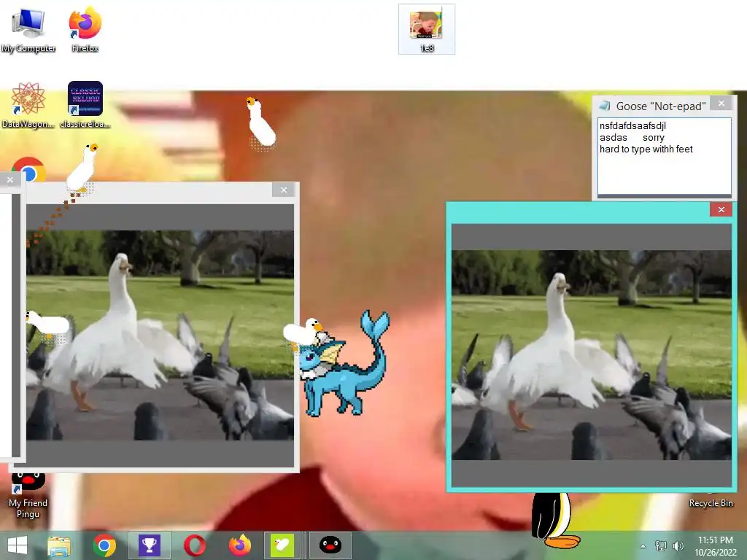
Task: Click the goose at the top of the desktop
Action: click(x=260, y=122)
